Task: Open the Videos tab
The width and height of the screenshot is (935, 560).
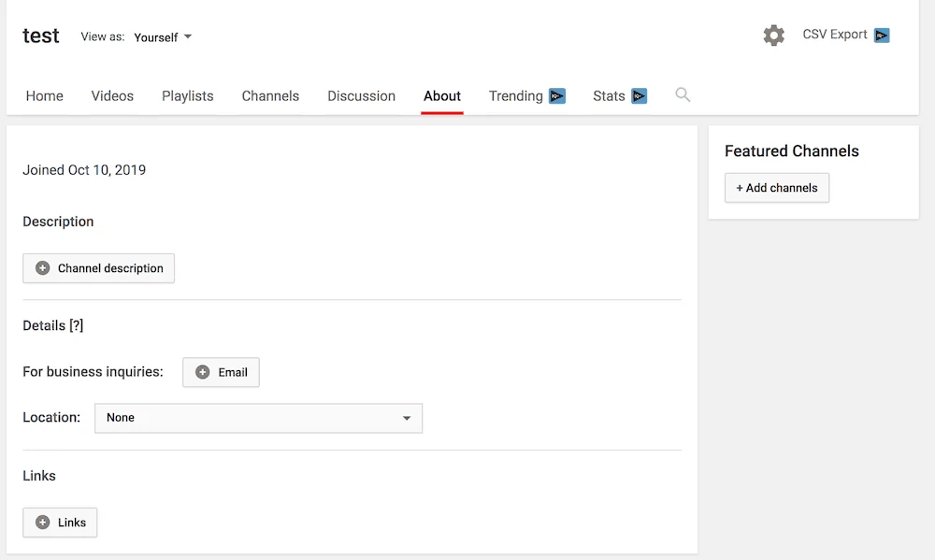Action: pos(112,95)
